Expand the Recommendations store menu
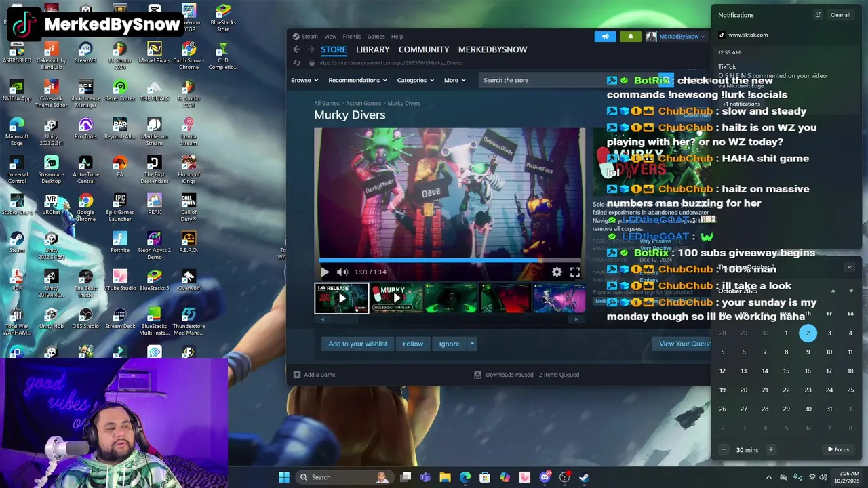 357,80
